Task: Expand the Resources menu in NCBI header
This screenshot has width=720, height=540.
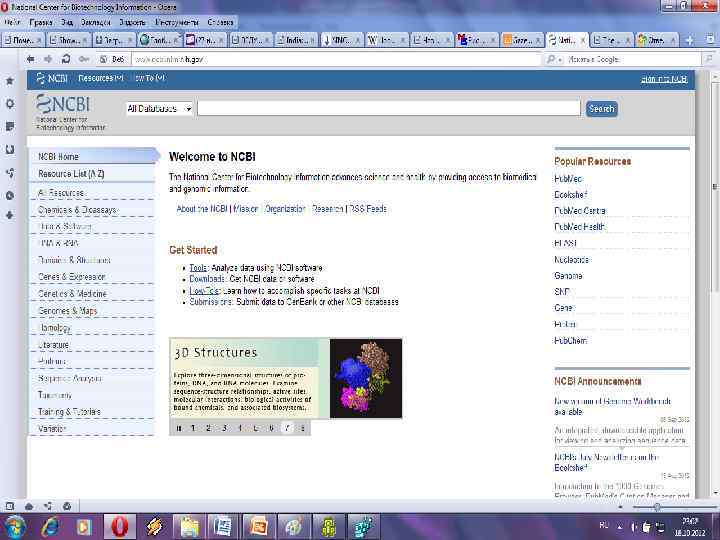Action: pyautogui.click(x=101, y=78)
